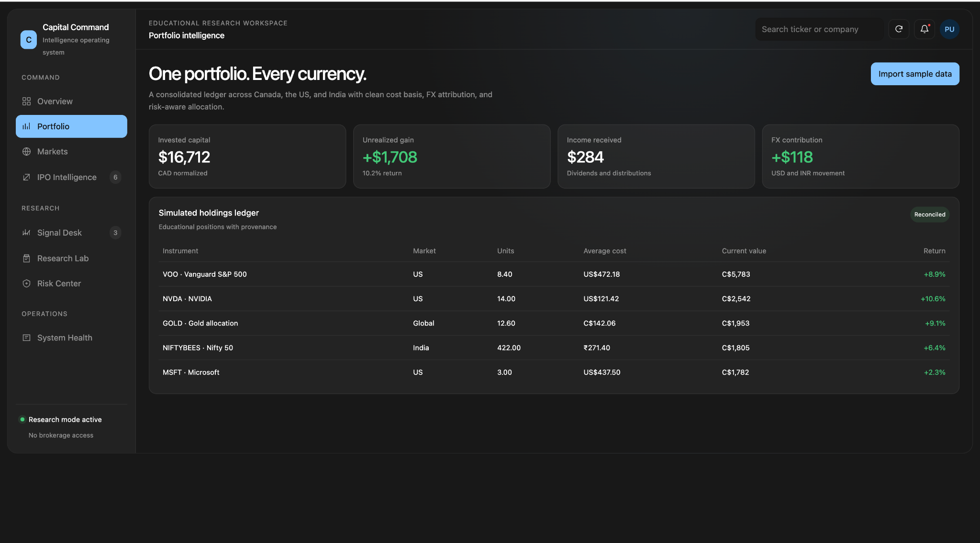
Task: Click the Unrealized gain card
Action: 452,157
